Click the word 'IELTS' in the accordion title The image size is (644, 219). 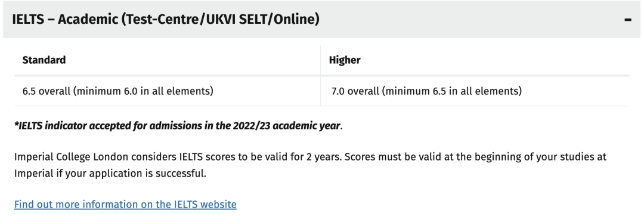28,19
